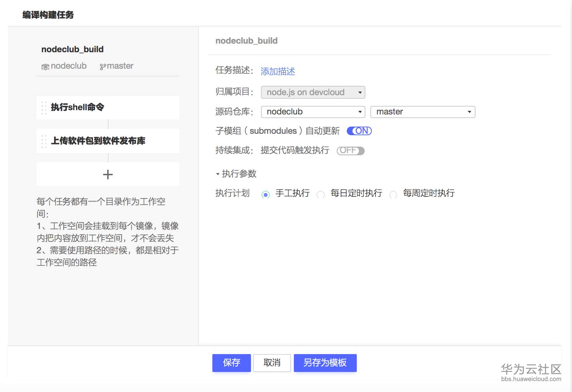Click the 另存为模板 button
Viewport: 572px width, 392px height.
325,363
